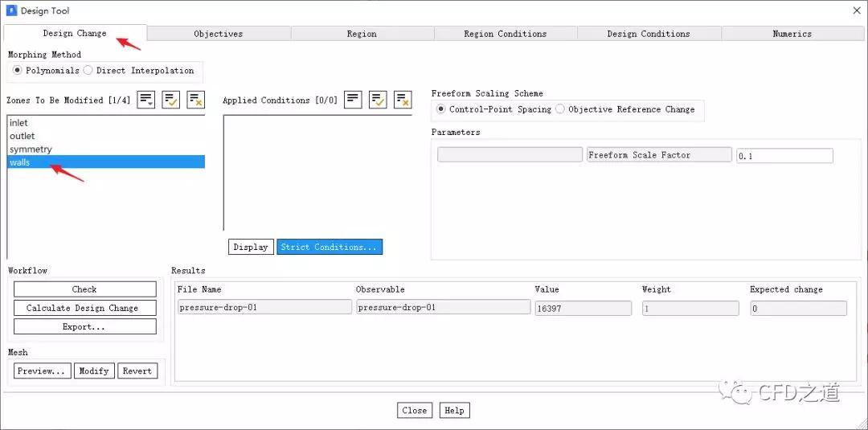Screen dimensions: 868x430
Task: Click the Value field showing 16397
Action: [583, 309]
